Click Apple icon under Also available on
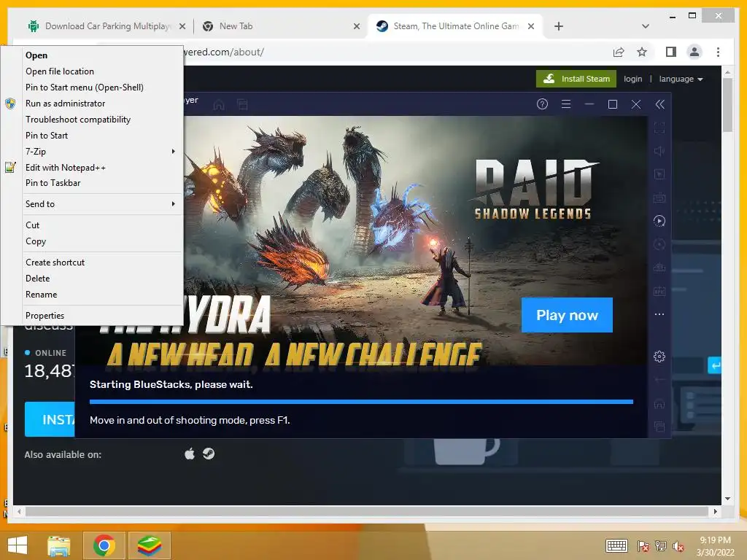 click(x=190, y=454)
